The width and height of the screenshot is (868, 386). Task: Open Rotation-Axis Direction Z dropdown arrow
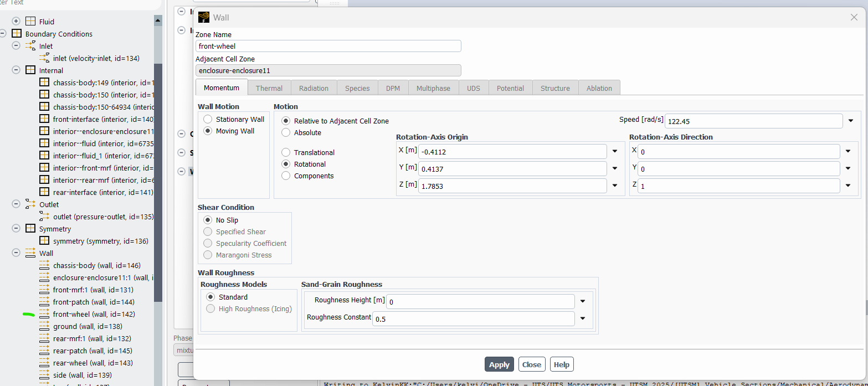pos(848,186)
